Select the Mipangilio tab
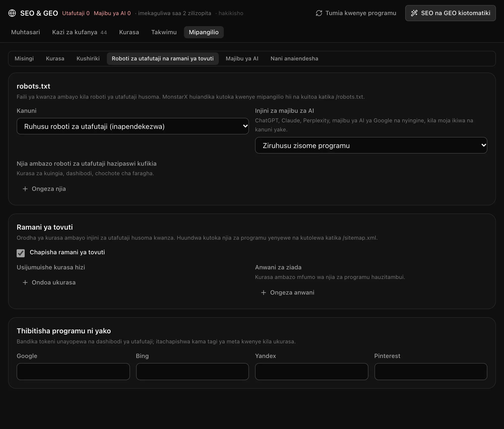The width and height of the screenshot is (504, 429). pos(204,32)
